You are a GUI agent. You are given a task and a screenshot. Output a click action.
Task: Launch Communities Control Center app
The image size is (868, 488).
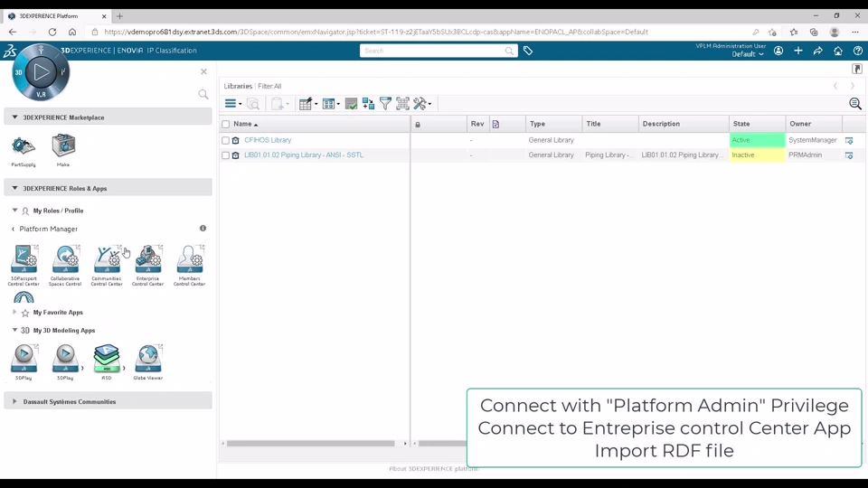click(107, 266)
